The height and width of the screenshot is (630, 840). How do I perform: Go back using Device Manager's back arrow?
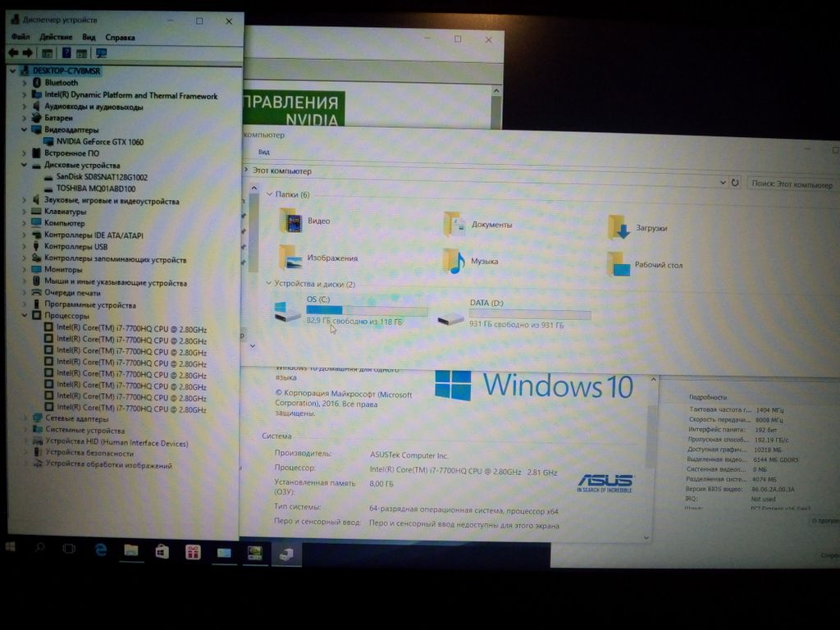tap(13, 53)
